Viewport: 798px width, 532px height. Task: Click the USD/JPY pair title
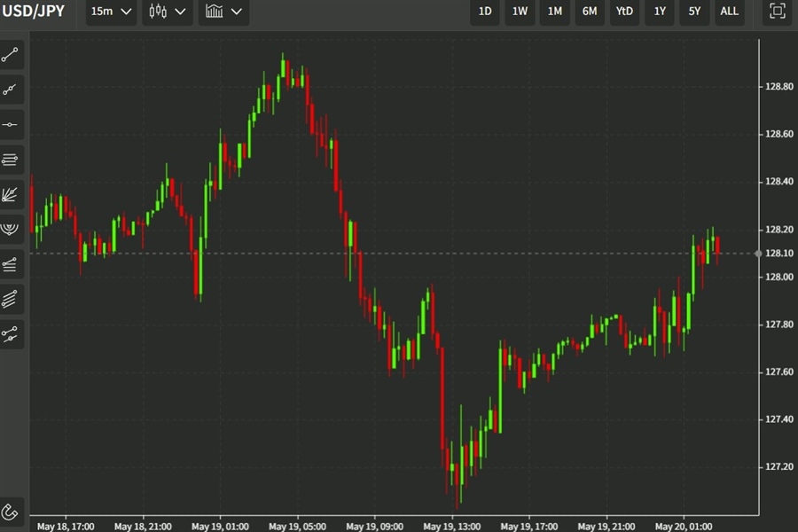click(x=34, y=12)
